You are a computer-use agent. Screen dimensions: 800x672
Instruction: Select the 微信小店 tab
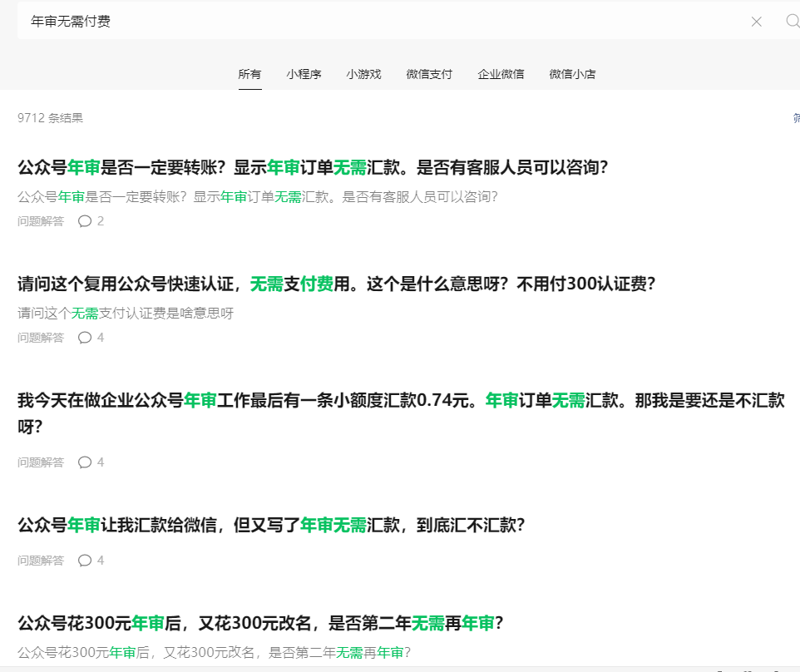pyautogui.click(x=572, y=75)
